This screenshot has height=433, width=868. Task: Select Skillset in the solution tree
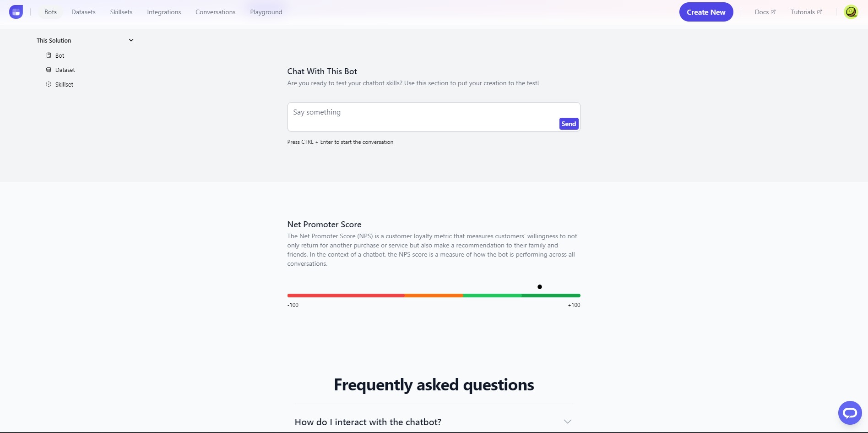64,84
